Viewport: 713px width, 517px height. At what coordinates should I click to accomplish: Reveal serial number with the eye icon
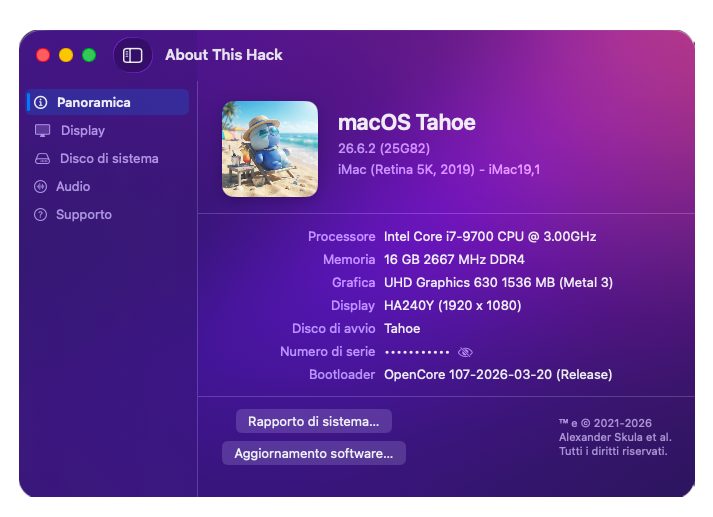465,352
